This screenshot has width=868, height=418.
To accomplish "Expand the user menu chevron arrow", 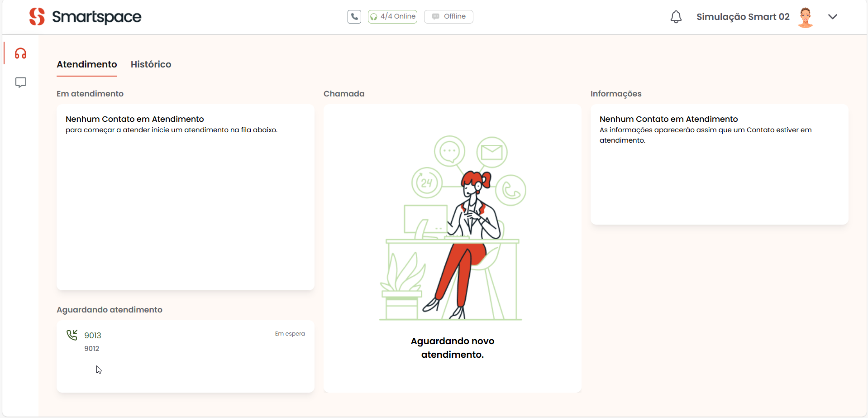I will click(832, 17).
